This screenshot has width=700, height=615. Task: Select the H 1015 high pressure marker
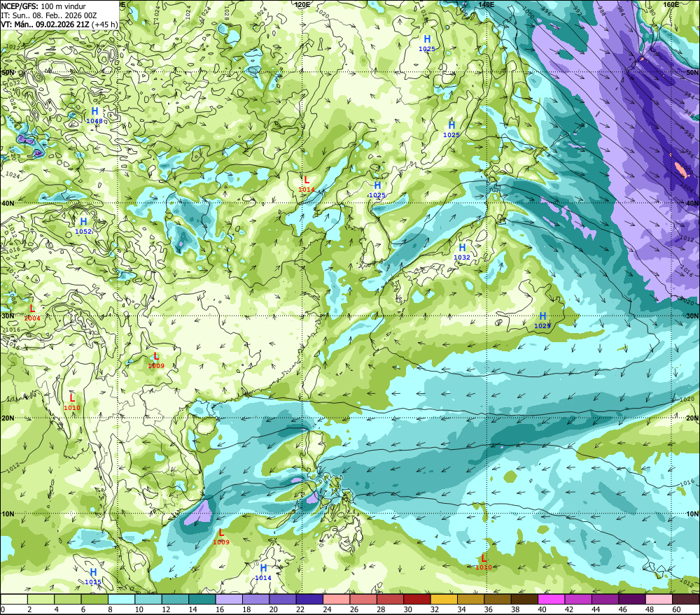pyautogui.click(x=93, y=577)
